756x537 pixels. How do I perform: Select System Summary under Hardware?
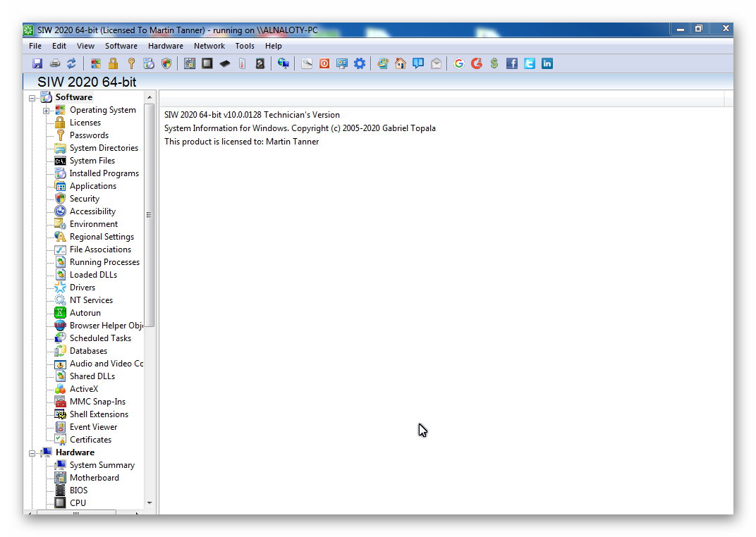[102, 464]
